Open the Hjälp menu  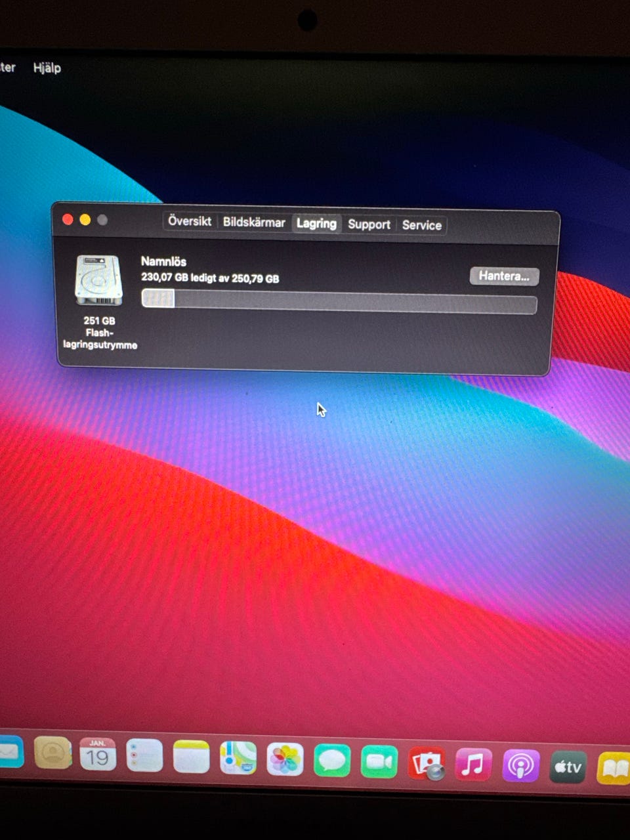(47, 68)
